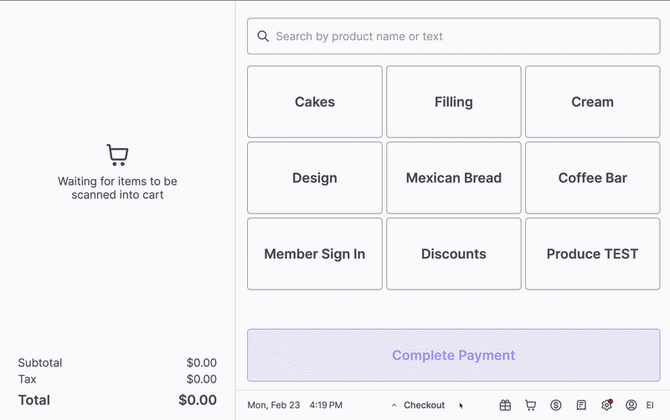Image resolution: width=670 pixels, height=420 pixels.
Task: Open the gift card icon
Action: tap(505, 405)
